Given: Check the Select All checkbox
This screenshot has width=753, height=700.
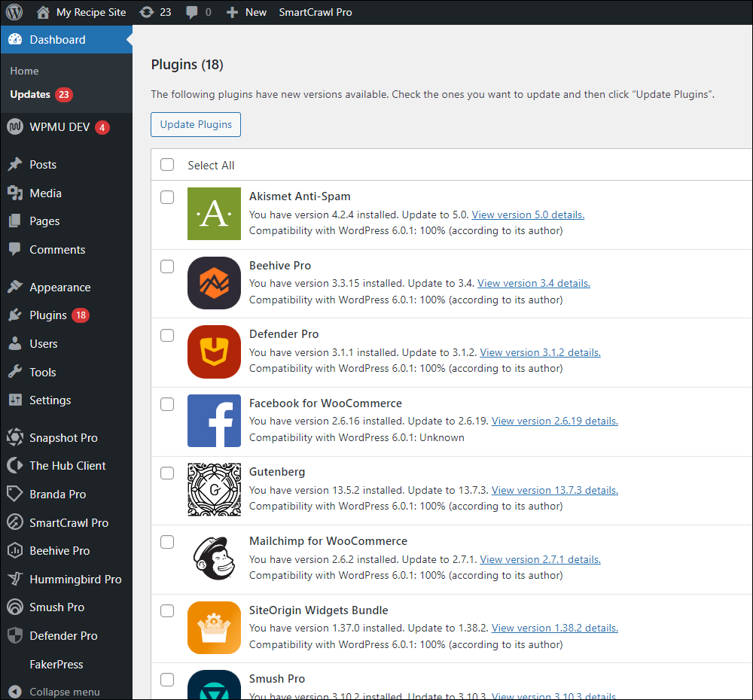Looking at the screenshot, I should [x=167, y=165].
